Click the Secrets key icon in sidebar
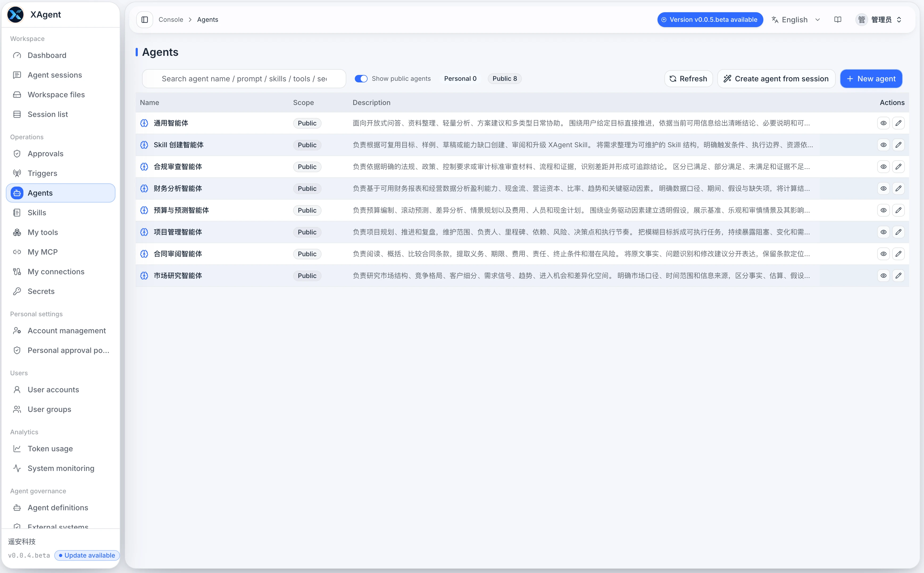Viewport: 924px width, 573px height. point(17,291)
